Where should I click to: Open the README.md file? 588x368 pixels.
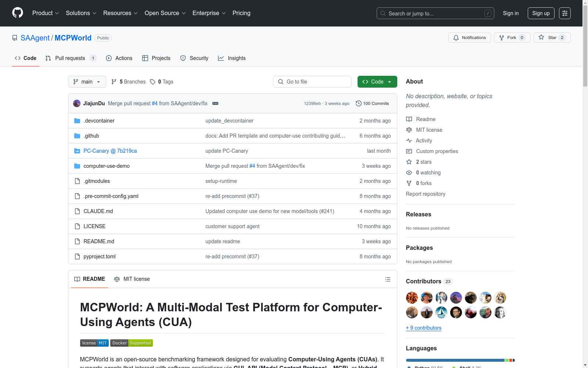99,241
